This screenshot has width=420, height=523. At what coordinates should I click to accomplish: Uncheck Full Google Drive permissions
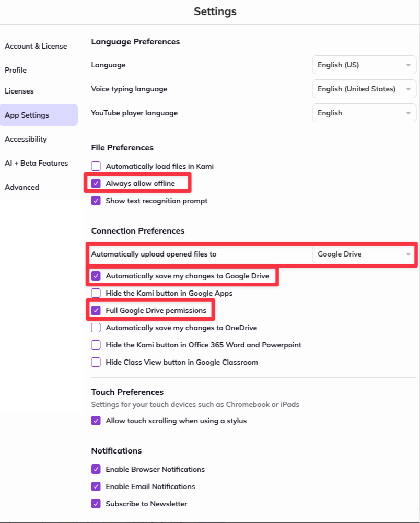pyautogui.click(x=96, y=310)
